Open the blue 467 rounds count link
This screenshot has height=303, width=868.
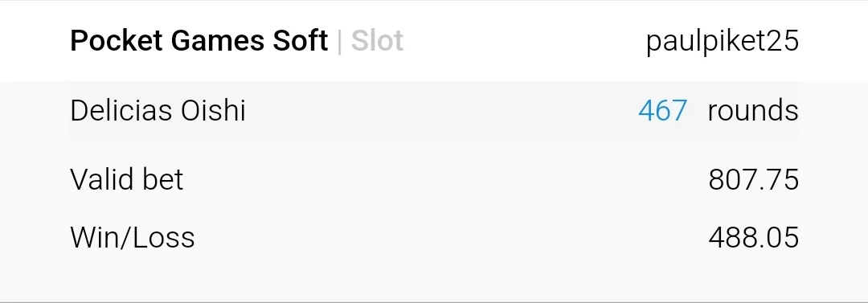[662, 110]
